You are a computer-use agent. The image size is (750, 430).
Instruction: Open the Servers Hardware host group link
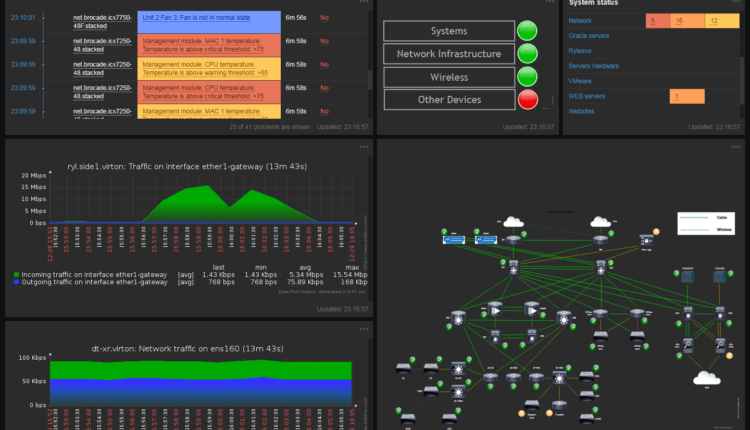tap(594, 66)
